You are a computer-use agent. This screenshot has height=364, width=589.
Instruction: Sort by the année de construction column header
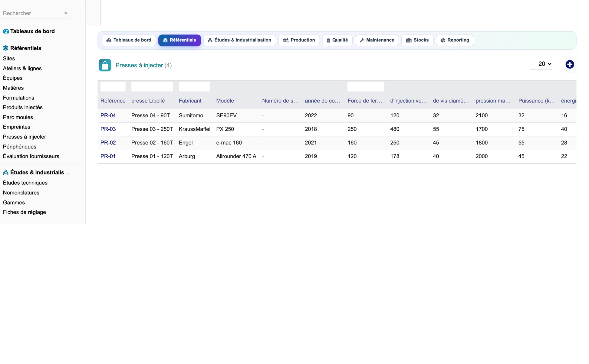[x=322, y=101]
